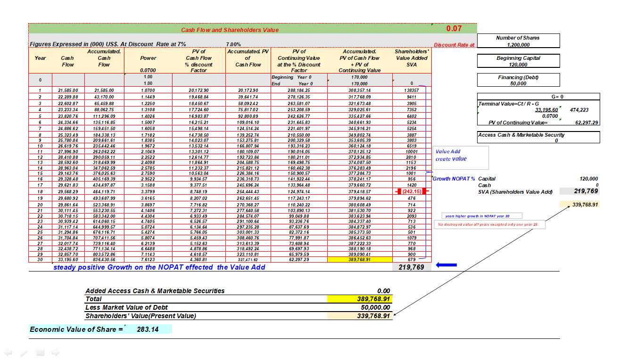Click SVA value 10001 in year 11
The height and width of the screenshot is (362, 644).
tap(412, 152)
